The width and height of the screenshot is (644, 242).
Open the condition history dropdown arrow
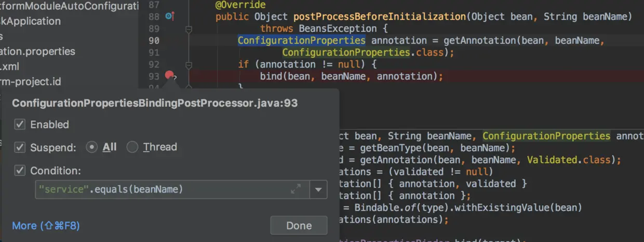[318, 190]
